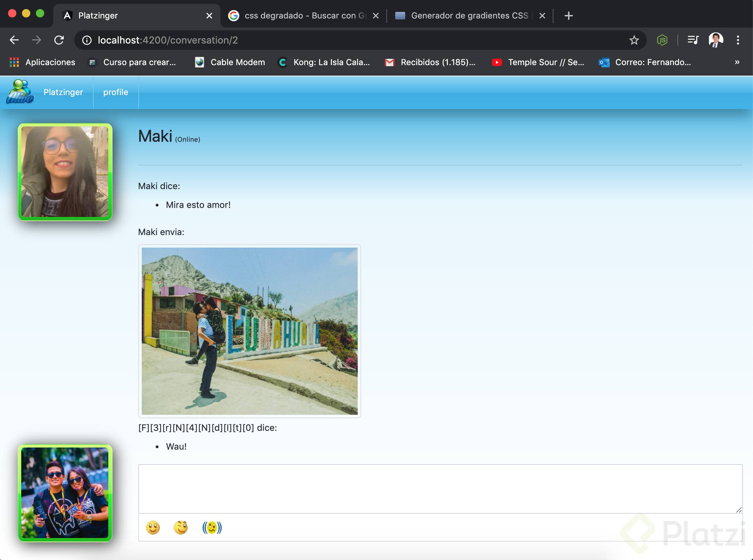Send a nudge with the buzz icon
This screenshot has width=753, height=560.
212,528
